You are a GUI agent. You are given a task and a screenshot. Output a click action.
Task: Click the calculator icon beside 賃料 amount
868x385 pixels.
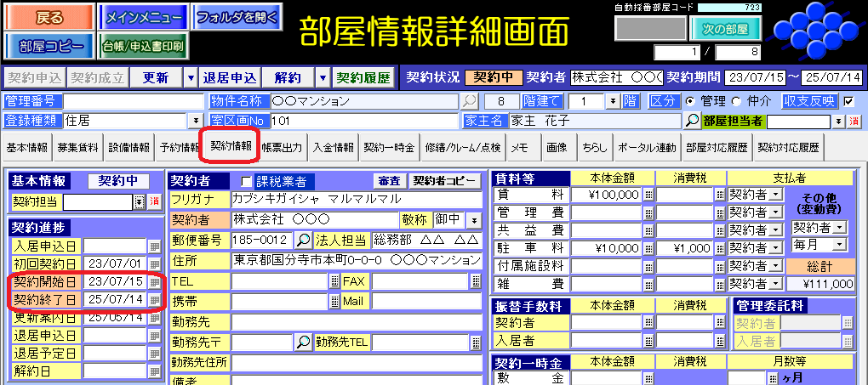point(648,195)
